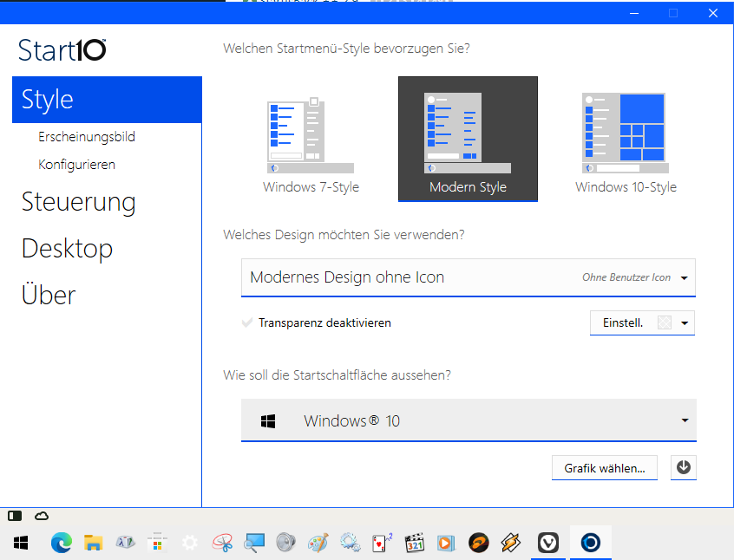Launch the orange-black round music app icon
The image size is (734, 560).
point(478,543)
